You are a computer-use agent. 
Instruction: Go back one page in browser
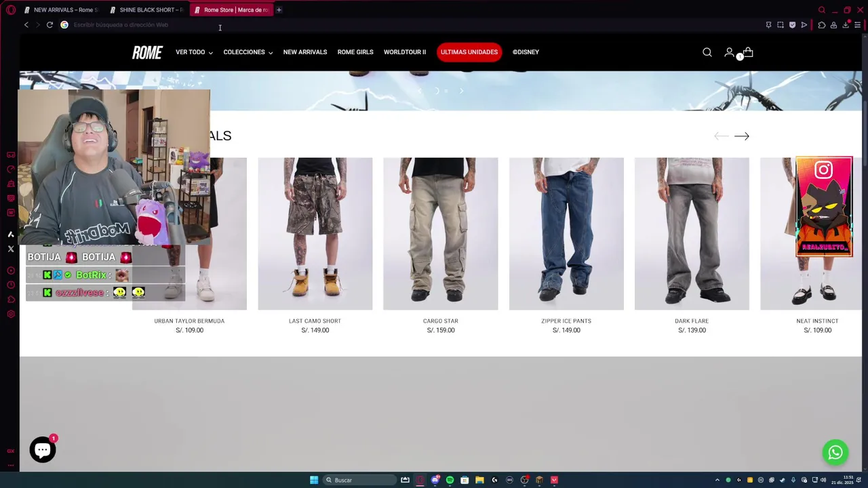26,25
